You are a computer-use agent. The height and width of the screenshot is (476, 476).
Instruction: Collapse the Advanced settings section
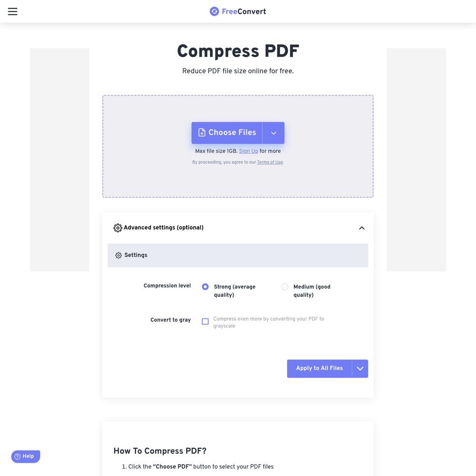click(x=362, y=228)
